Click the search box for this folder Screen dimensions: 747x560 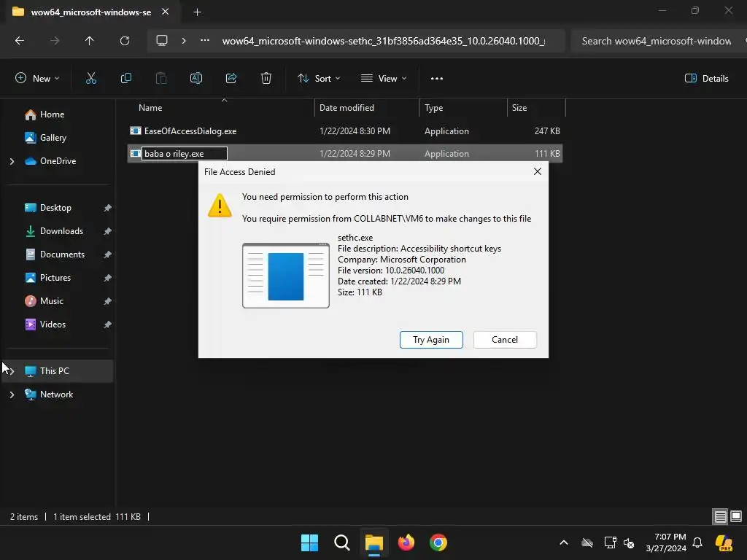(657, 41)
